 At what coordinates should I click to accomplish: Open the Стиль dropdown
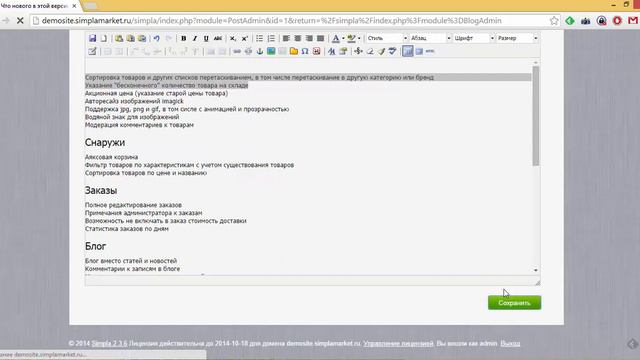(x=387, y=38)
